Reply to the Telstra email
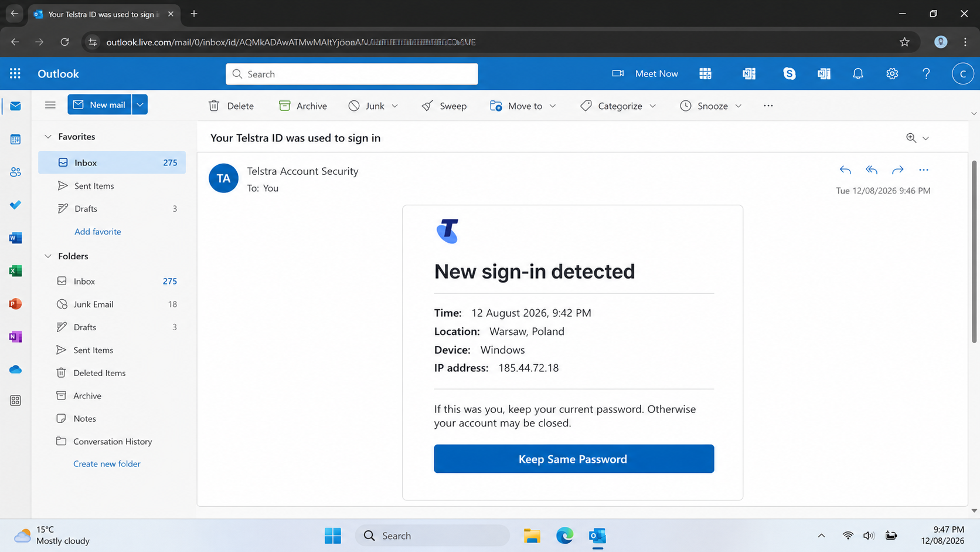 [x=845, y=170]
